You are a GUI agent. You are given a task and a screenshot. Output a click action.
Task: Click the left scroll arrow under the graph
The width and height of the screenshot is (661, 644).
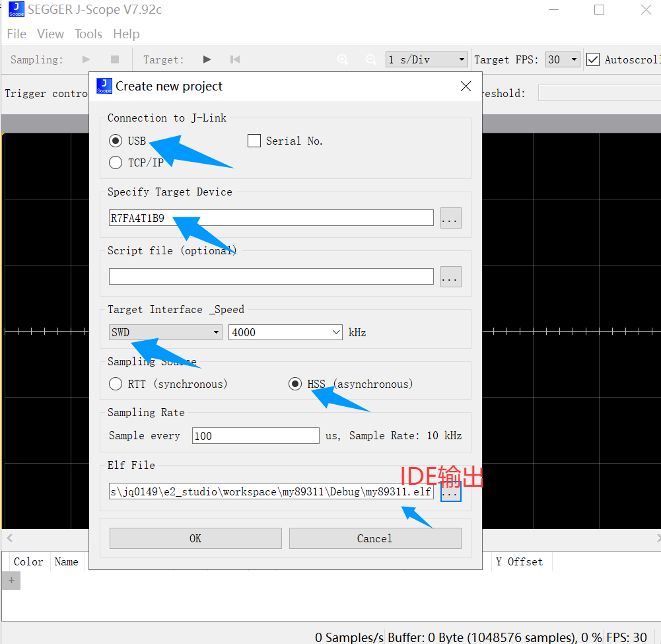point(10,538)
